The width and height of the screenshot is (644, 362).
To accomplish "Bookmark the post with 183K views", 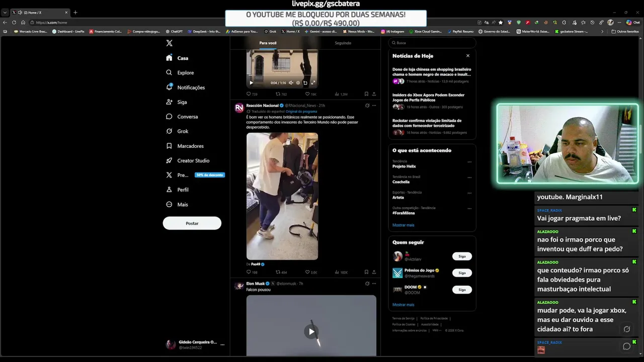I will tap(366, 272).
